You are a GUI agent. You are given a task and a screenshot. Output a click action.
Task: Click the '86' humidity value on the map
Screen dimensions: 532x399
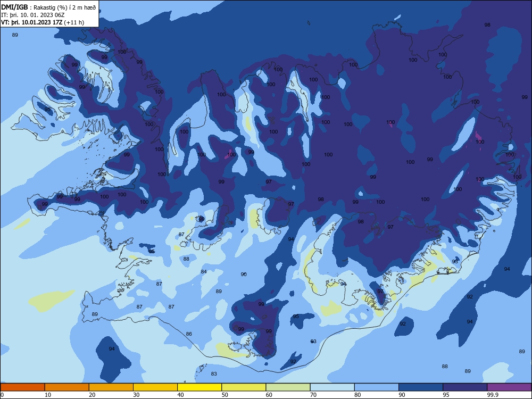(189, 334)
